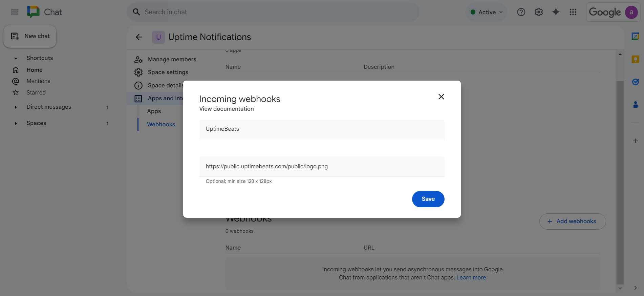
Task: Expand the Spaces section arrow
Action: pyautogui.click(x=16, y=123)
